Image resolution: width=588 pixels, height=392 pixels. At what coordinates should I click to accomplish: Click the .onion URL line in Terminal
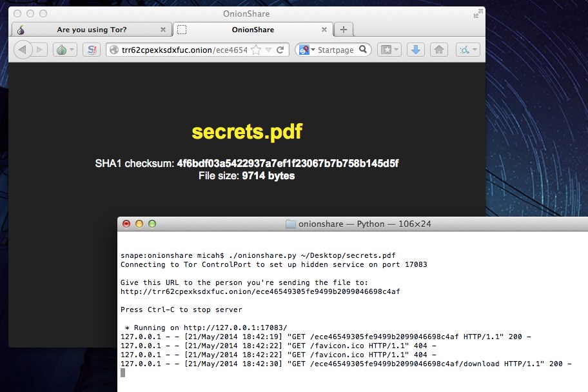(x=260, y=291)
